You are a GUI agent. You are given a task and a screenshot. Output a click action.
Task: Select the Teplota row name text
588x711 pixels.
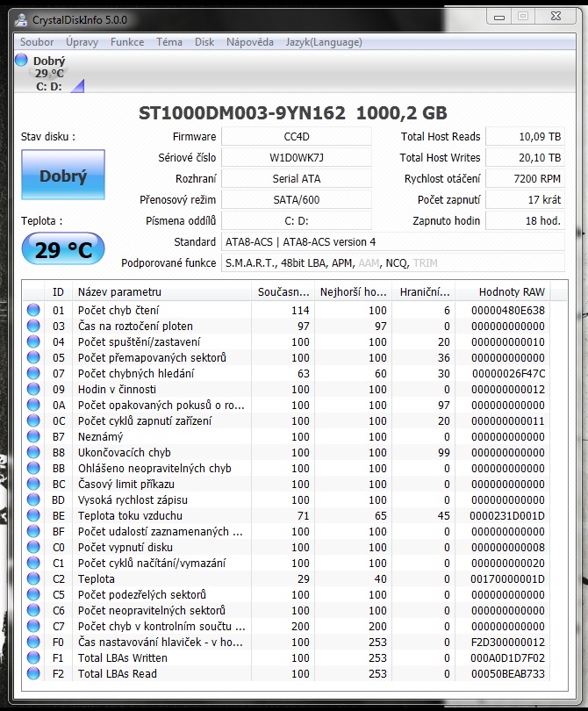pos(97,579)
